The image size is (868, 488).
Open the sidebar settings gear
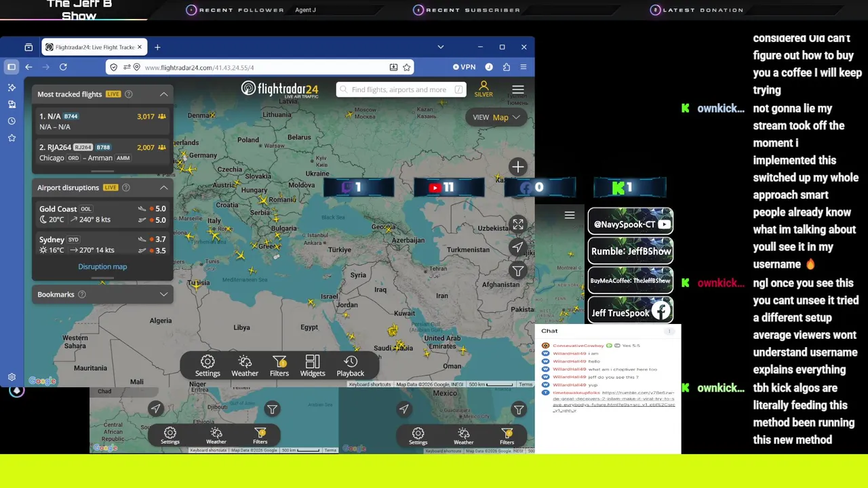pyautogui.click(x=12, y=377)
